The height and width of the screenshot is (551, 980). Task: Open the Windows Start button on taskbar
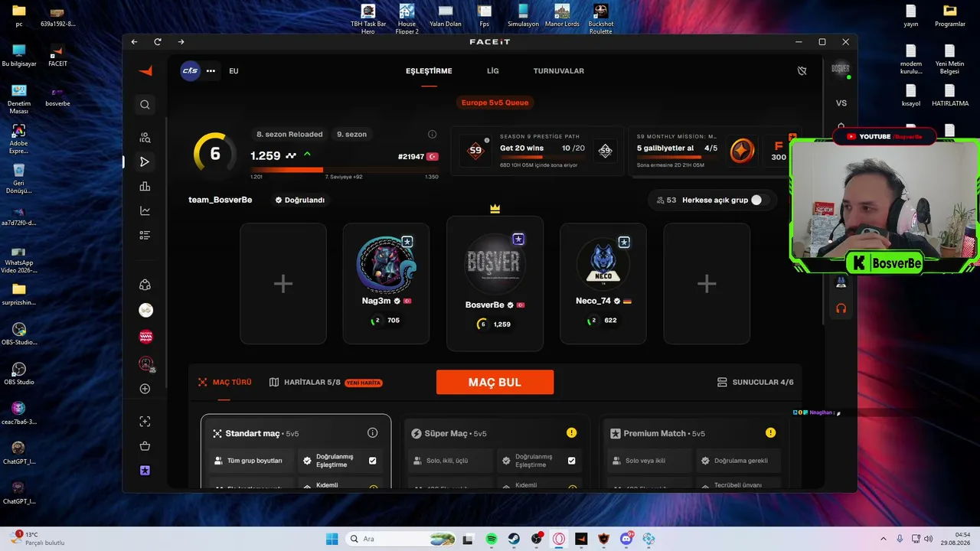[x=332, y=539]
